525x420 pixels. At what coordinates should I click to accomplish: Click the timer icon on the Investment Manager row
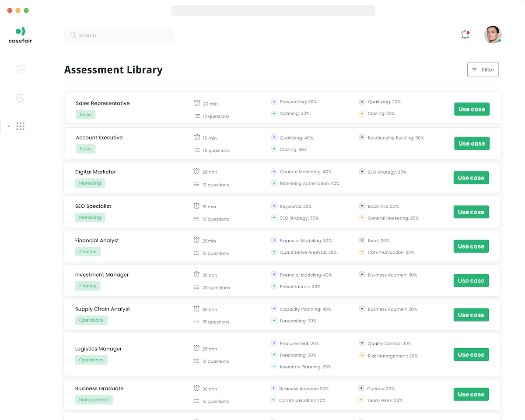[197, 275]
